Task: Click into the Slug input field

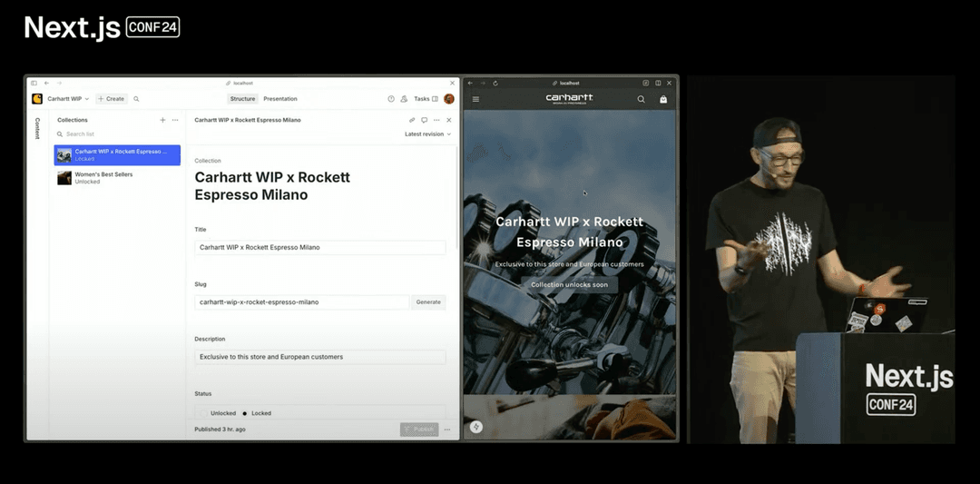Action: pyautogui.click(x=302, y=302)
